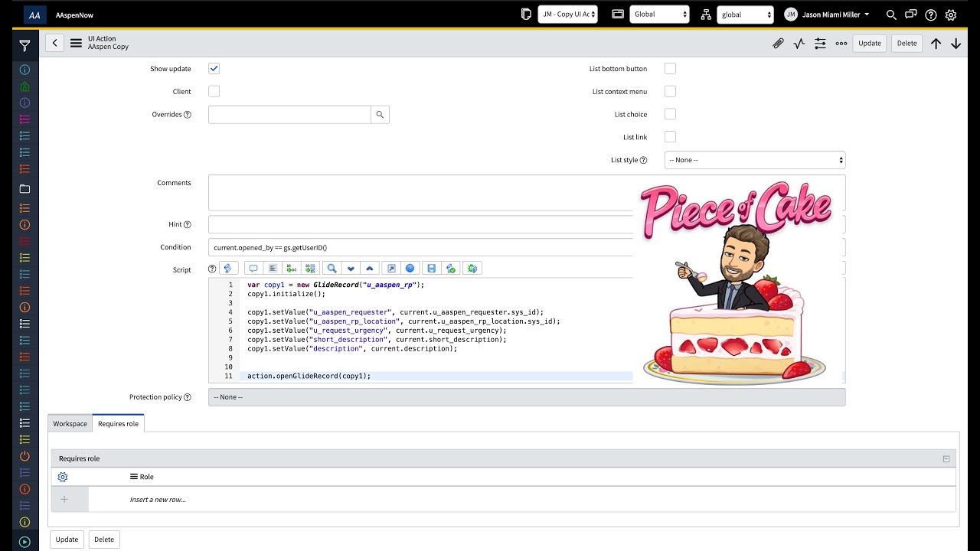Format code in the Script editor

(x=273, y=268)
